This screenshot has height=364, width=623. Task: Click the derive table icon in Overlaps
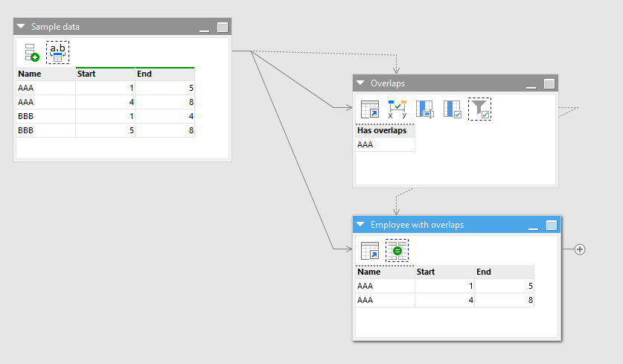pos(370,109)
